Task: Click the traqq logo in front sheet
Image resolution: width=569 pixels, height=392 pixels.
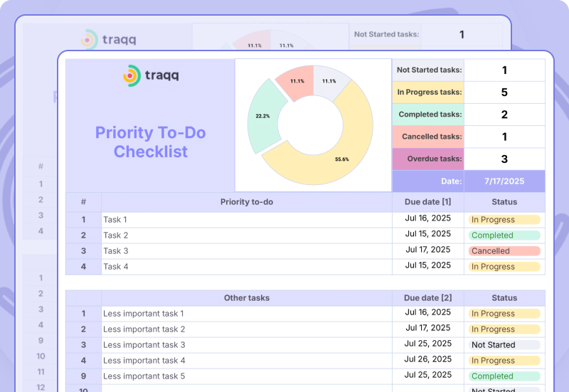Action: tap(151, 75)
